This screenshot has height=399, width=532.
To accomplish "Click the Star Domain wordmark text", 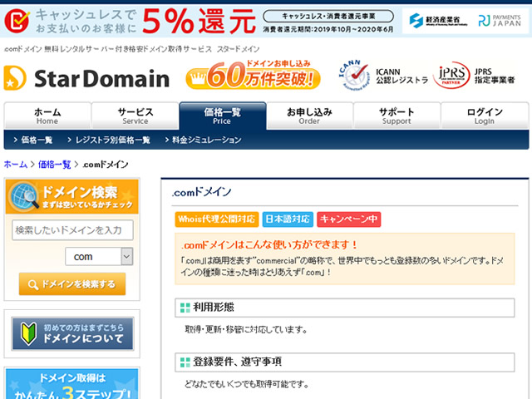I will coord(101,79).
